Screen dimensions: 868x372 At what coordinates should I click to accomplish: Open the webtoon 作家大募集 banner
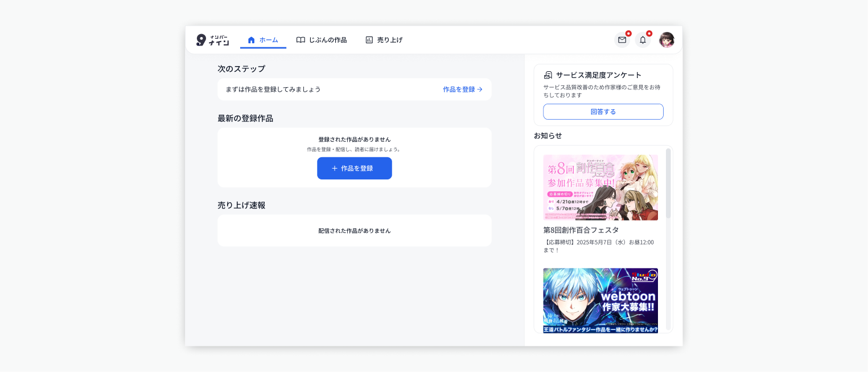coord(600,299)
